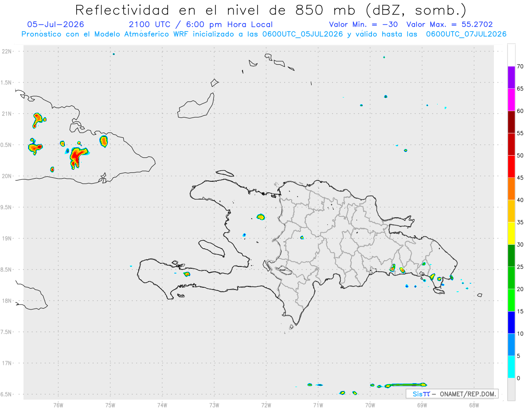Click the colorbar label '55'
The width and height of the screenshot is (532, 411).
520,133
